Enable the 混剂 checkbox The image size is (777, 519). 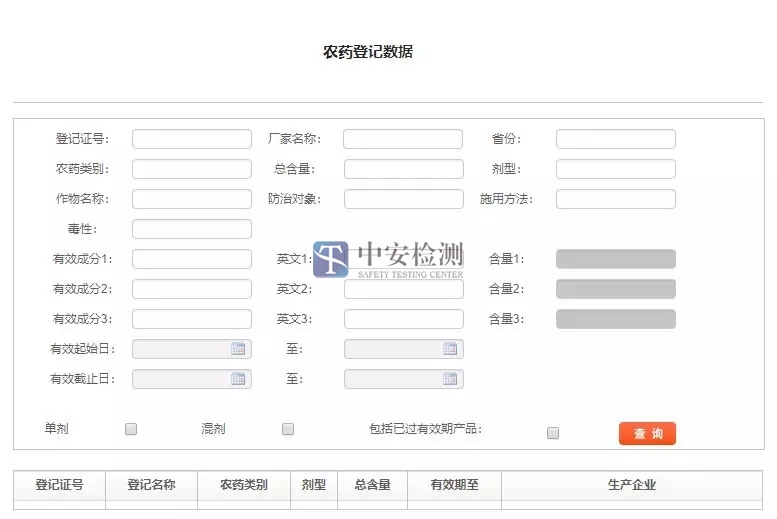pos(288,429)
